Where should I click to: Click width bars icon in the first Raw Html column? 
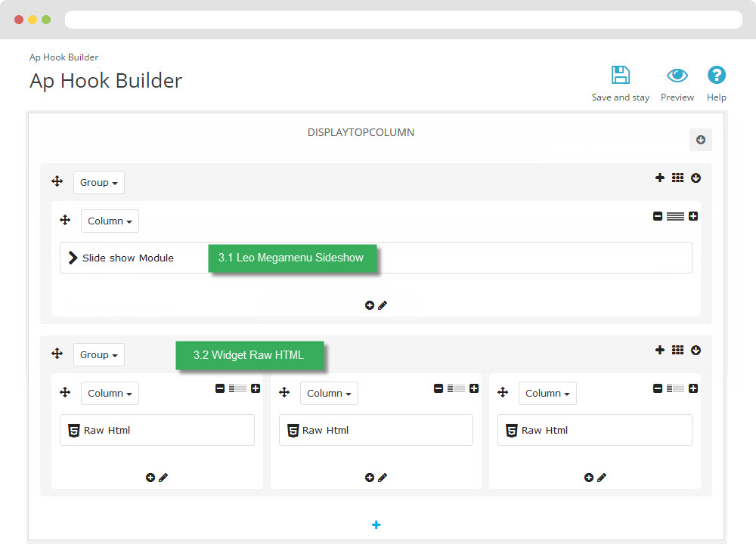(237, 388)
